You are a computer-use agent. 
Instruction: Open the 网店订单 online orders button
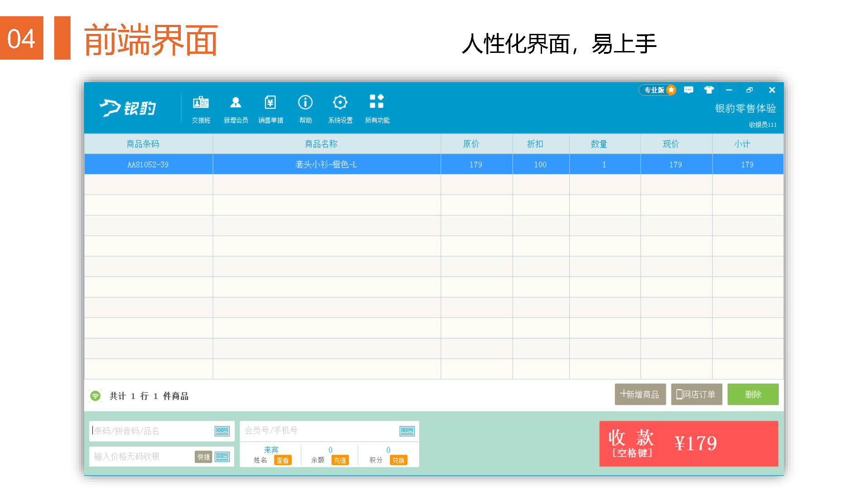coord(696,394)
